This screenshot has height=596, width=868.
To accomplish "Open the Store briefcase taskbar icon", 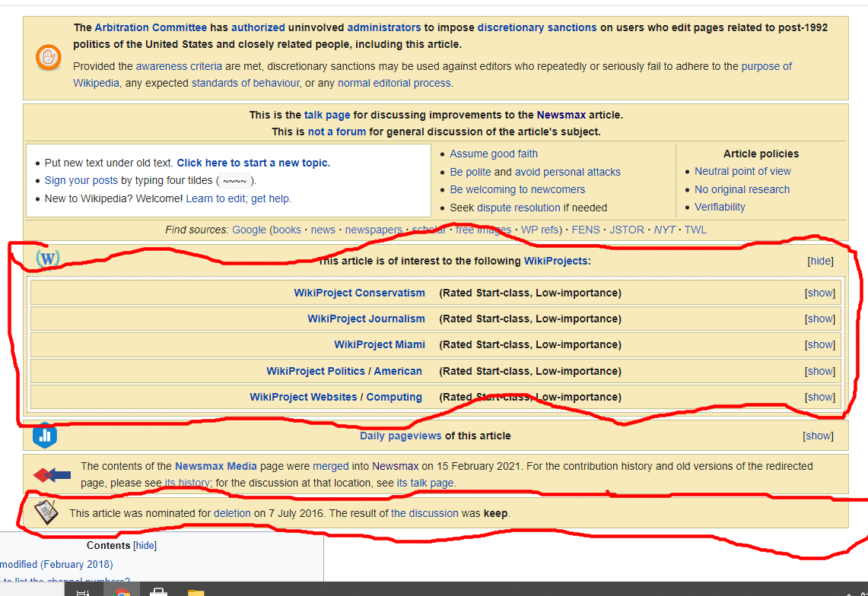I will point(159,593).
